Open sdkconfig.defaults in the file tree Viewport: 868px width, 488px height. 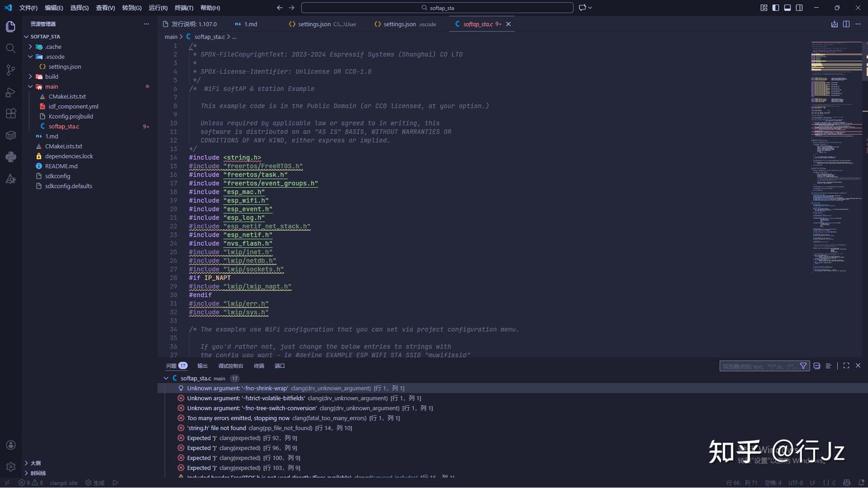(x=69, y=186)
